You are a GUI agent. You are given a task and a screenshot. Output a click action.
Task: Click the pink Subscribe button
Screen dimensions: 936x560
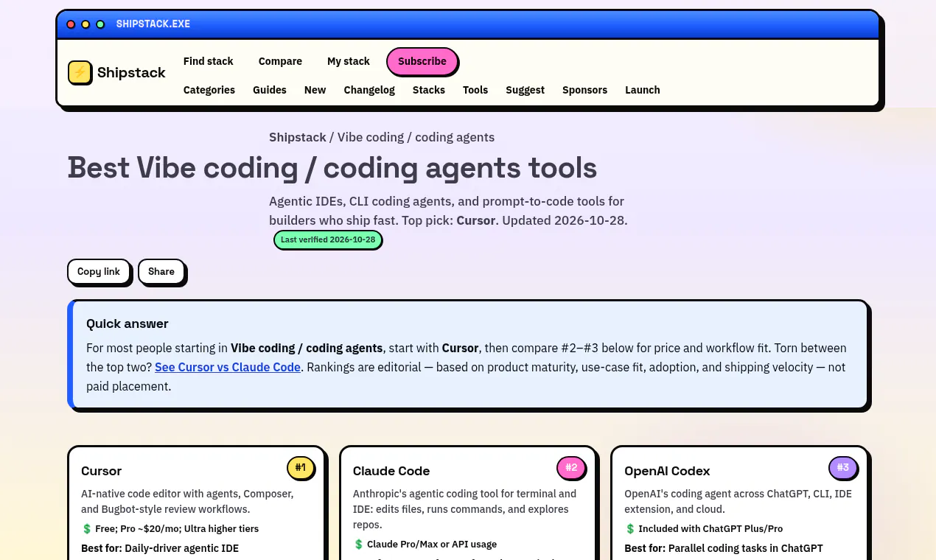tap(422, 61)
